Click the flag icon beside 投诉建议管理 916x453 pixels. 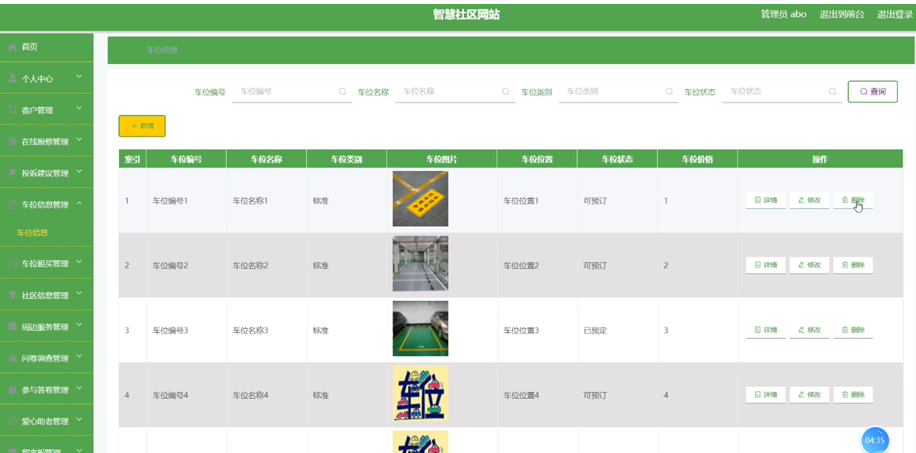point(12,173)
